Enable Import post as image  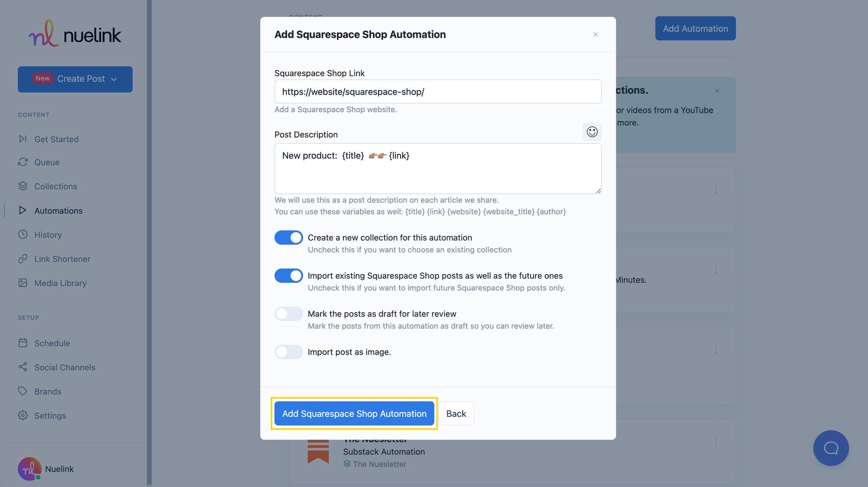(x=288, y=351)
